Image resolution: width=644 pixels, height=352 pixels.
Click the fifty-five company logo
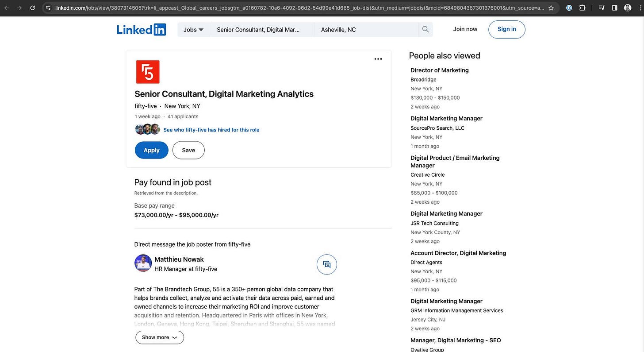148,72
